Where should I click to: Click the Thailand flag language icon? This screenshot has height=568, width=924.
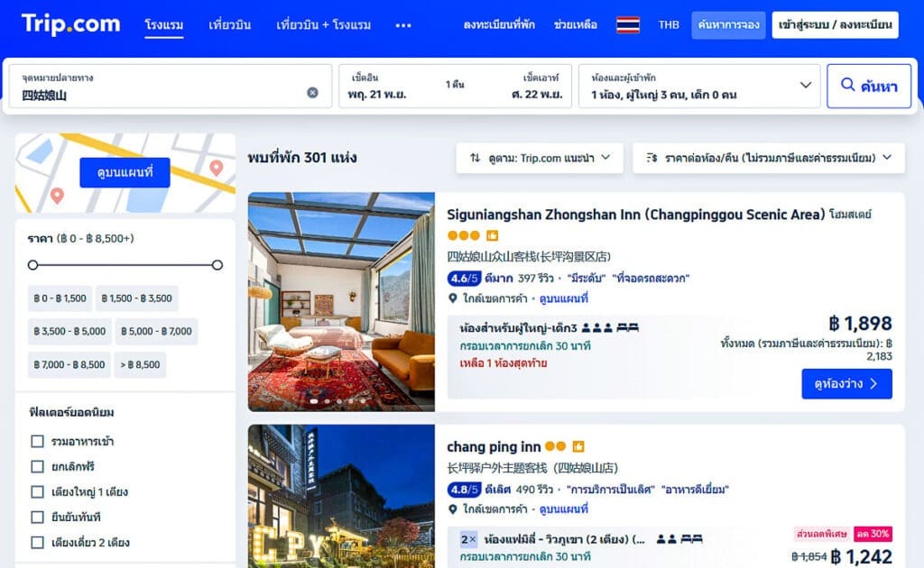pos(628,24)
